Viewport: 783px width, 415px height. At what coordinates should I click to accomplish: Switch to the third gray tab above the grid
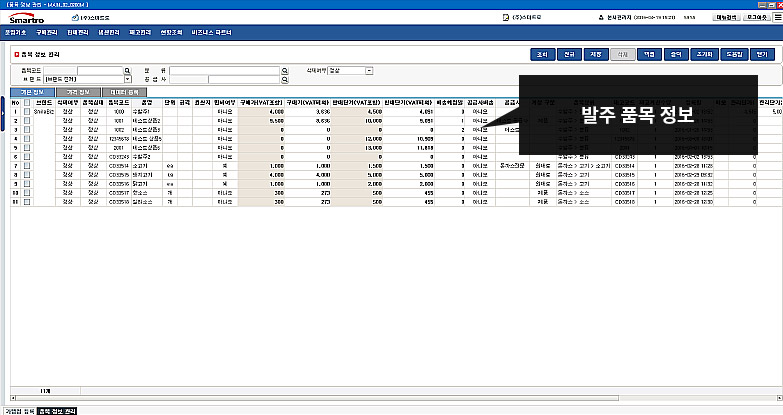coord(124,92)
